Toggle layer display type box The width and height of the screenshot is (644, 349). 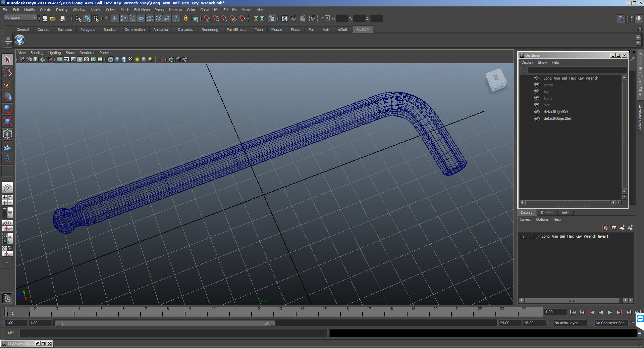tap(531, 236)
